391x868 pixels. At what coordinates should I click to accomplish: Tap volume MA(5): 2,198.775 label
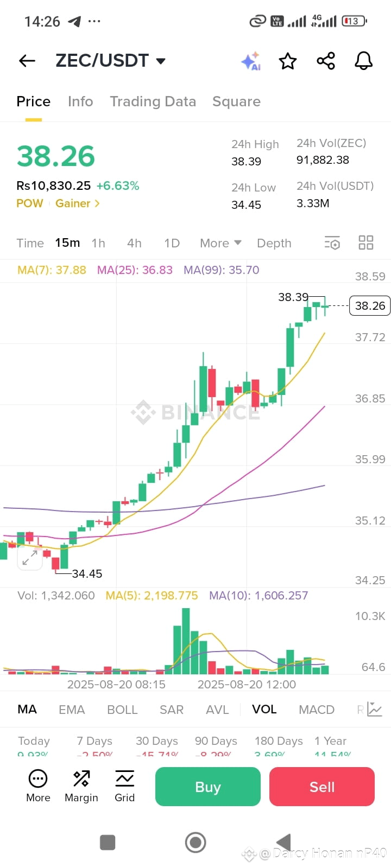(x=152, y=596)
